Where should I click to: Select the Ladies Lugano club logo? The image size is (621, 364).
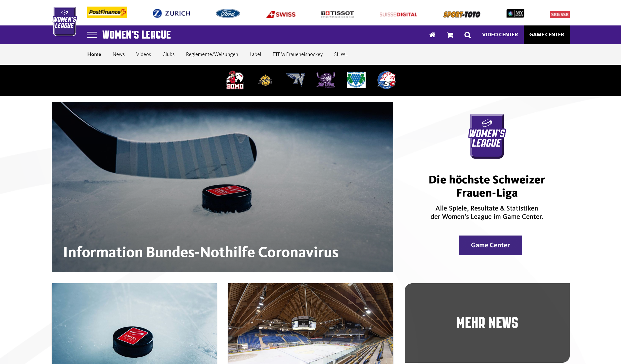coord(265,80)
